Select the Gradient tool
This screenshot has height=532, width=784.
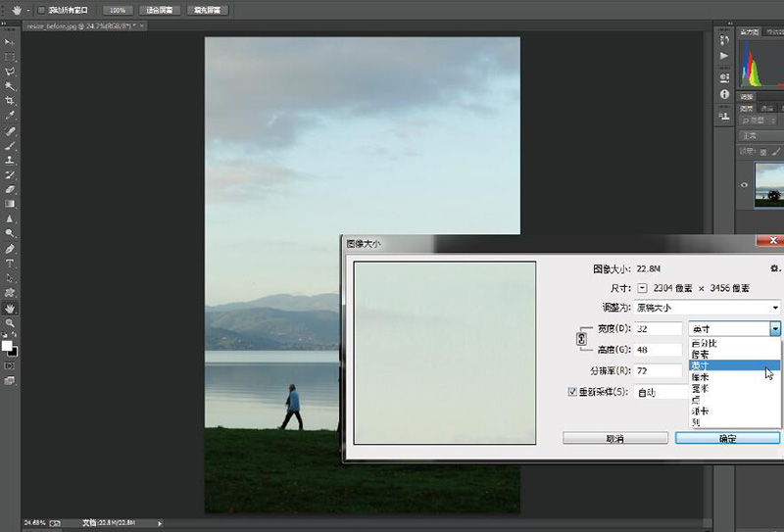[10, 204]
